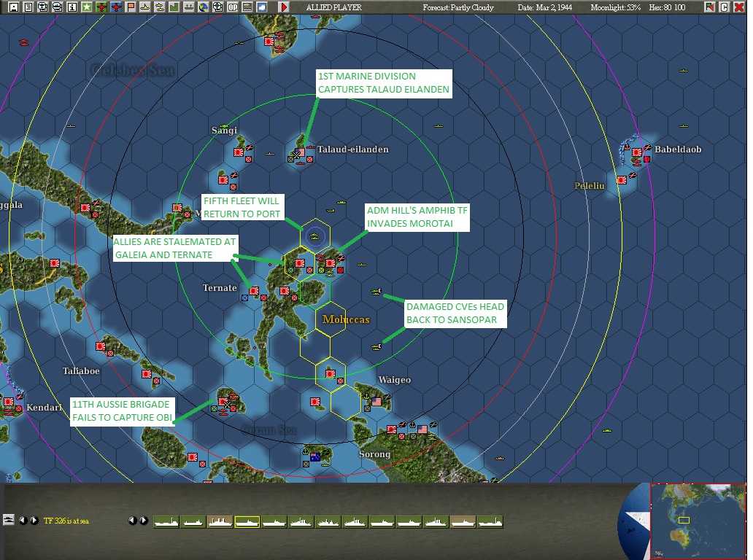Select the yellow-outlined ship silhouette
This screenshot has width=753, height=560.
tap(247, 522)
